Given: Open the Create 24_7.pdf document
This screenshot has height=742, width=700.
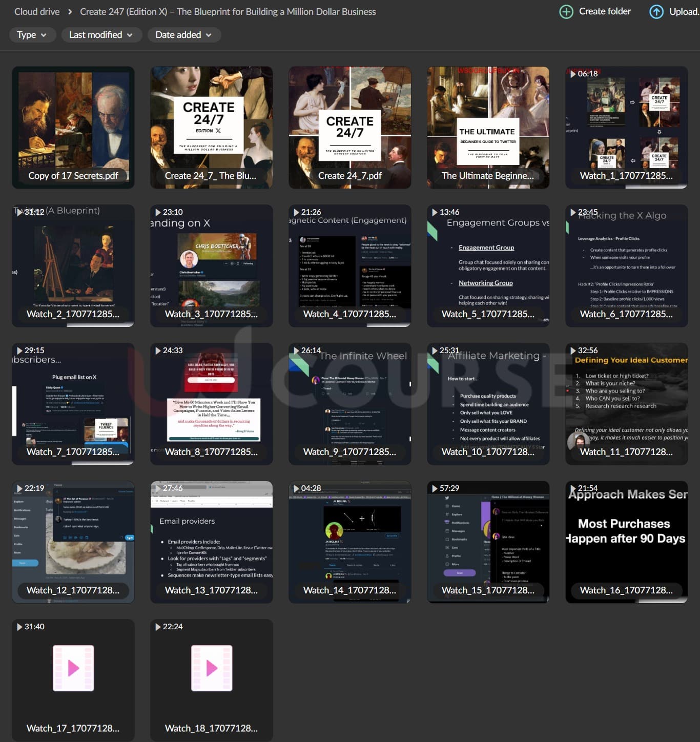Looking at the screenshot, I should (x=349, y=127).
